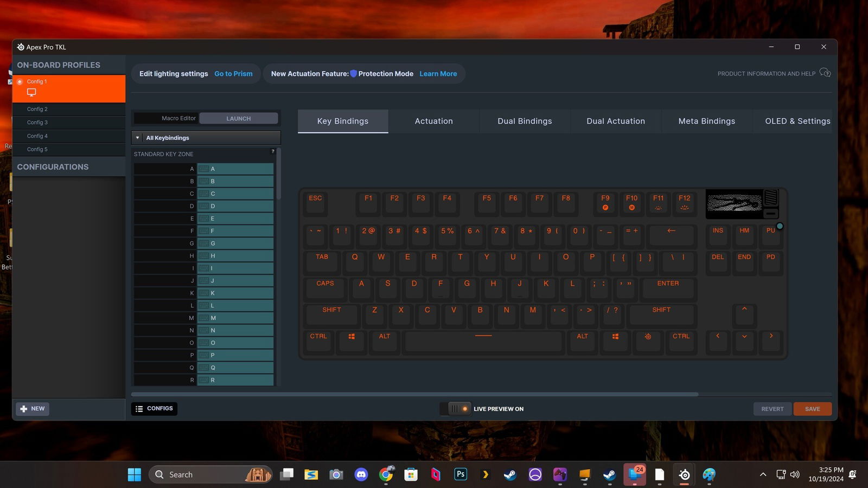Screen dimensions: 868x488
Task: Click the OLED display thumbnail on keyboard
Action: (x=734, y=203)
